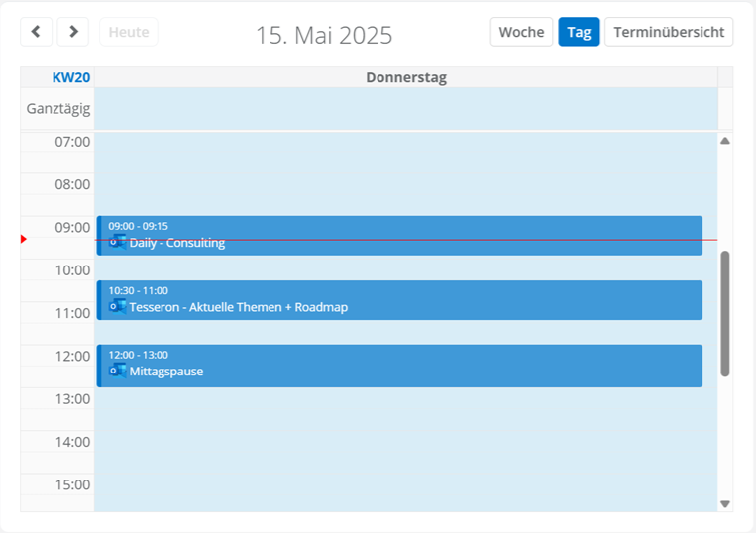Go to the next day with right arrow
The height and width of the screenshot is (533, 756).
[x=73, y=32]
